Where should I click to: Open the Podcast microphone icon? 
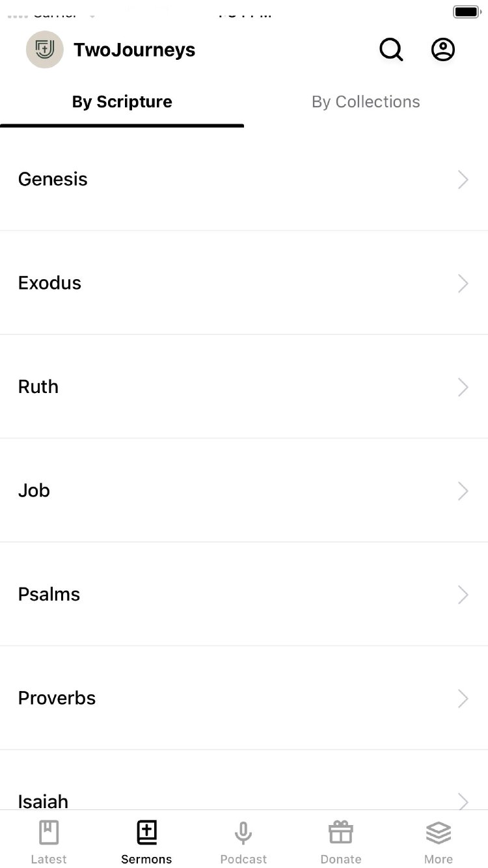[x=243, y=833]
